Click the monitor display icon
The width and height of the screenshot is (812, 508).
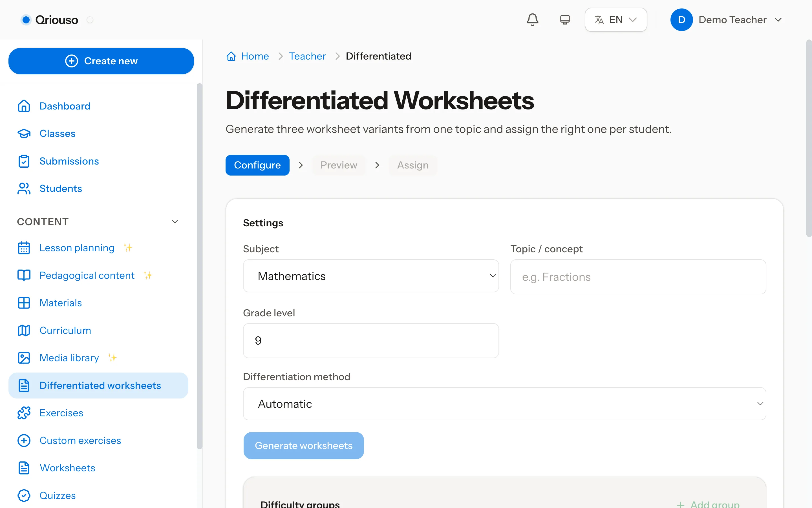pyautogui.click(x=565, y=20)
